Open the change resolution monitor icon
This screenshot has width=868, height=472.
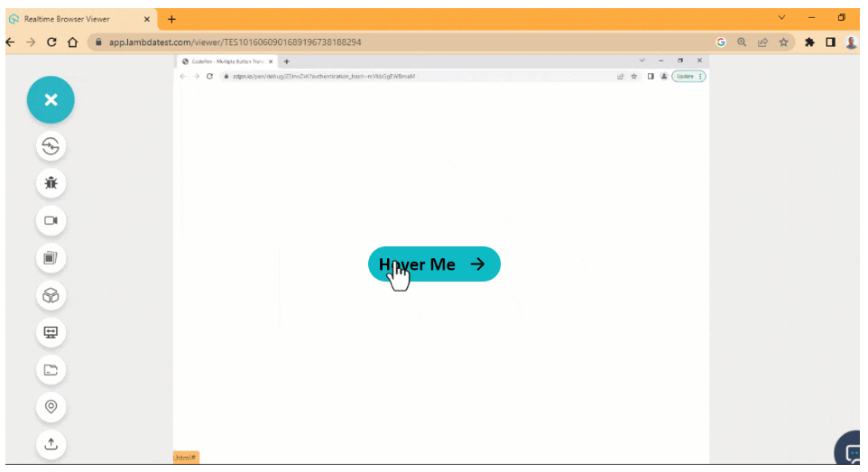tap(51, 332)
